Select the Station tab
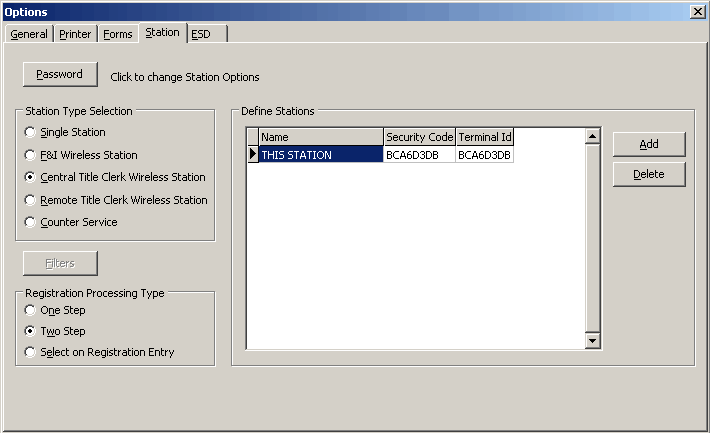Screen dimensions: 710x433 pyautogui.click(x=163, y=33)
